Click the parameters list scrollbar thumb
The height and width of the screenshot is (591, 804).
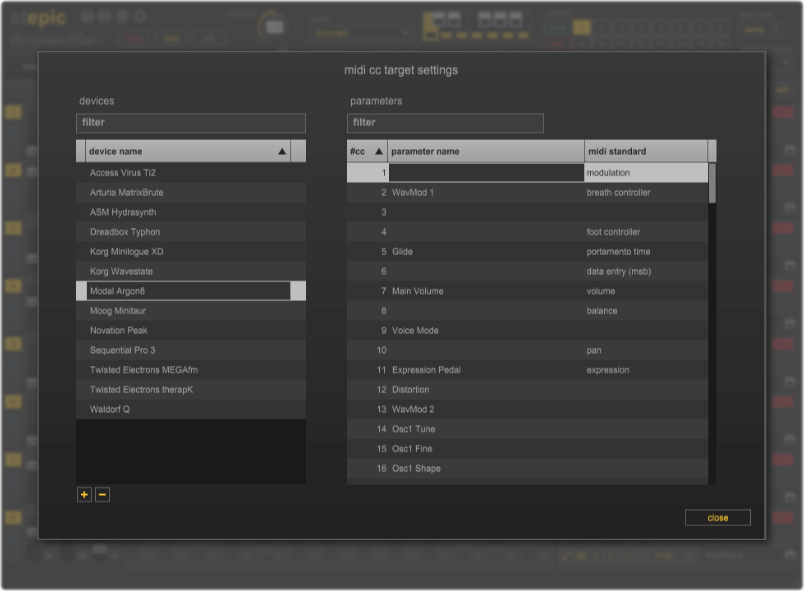(x=712, y=183)
